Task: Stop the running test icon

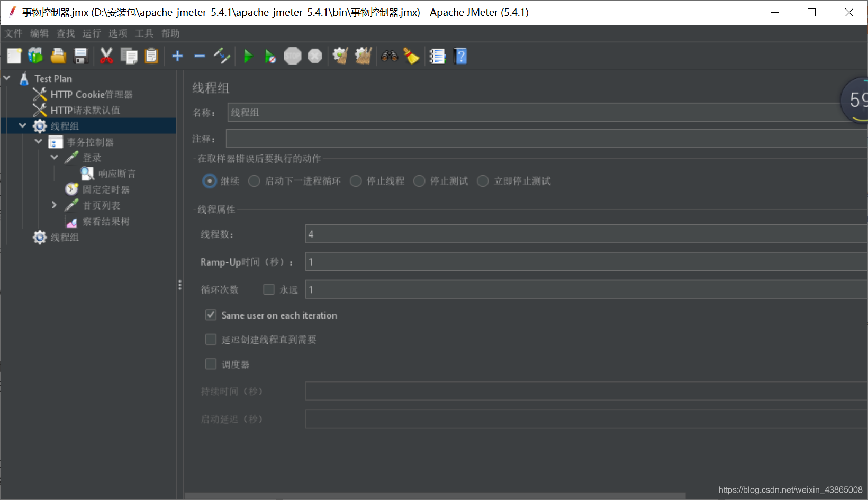Action: pyautogui.click(x=293, y=56)
